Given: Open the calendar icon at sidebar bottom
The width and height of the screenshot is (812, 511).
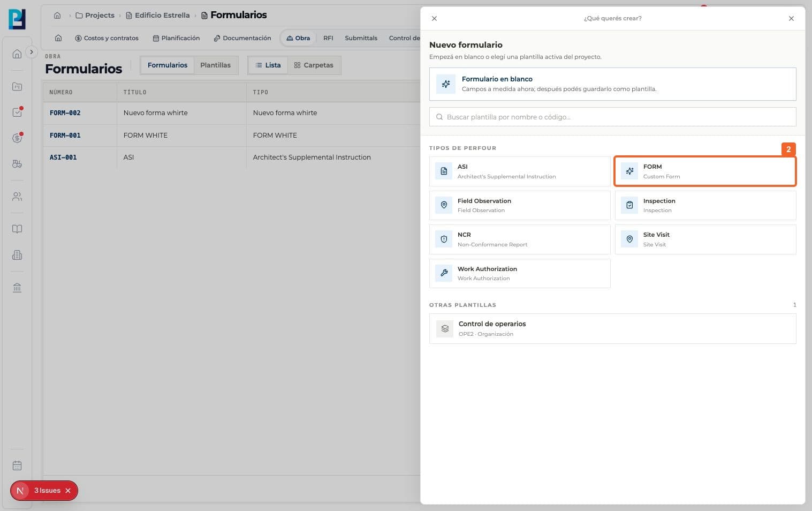Looking at the screenshot, I should (x=17, y=465).
